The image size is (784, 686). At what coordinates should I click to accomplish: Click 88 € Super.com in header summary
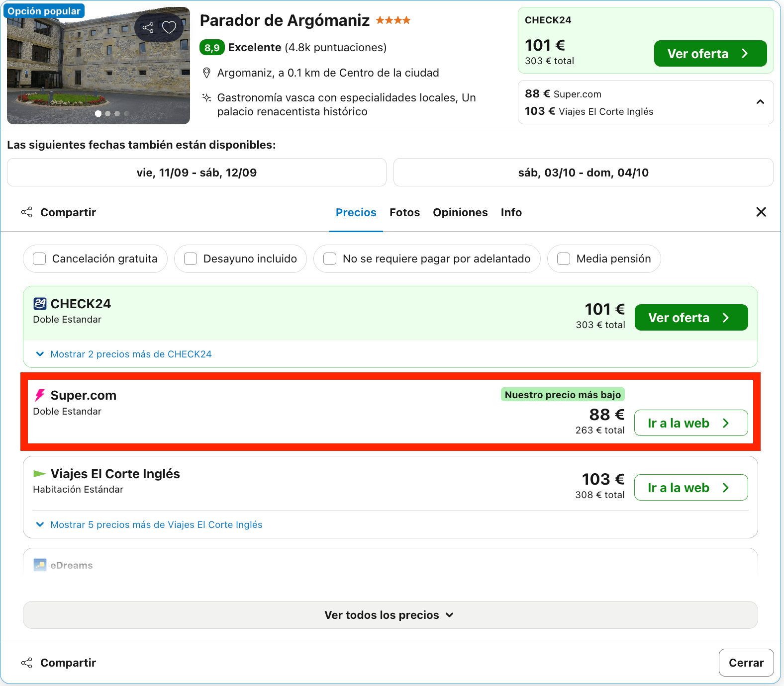click(563, 94)
